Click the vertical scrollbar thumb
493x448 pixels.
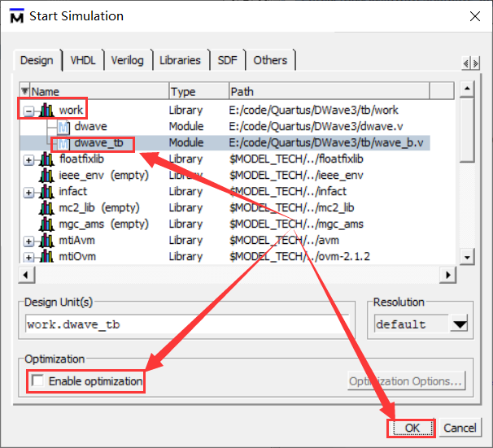467,130
